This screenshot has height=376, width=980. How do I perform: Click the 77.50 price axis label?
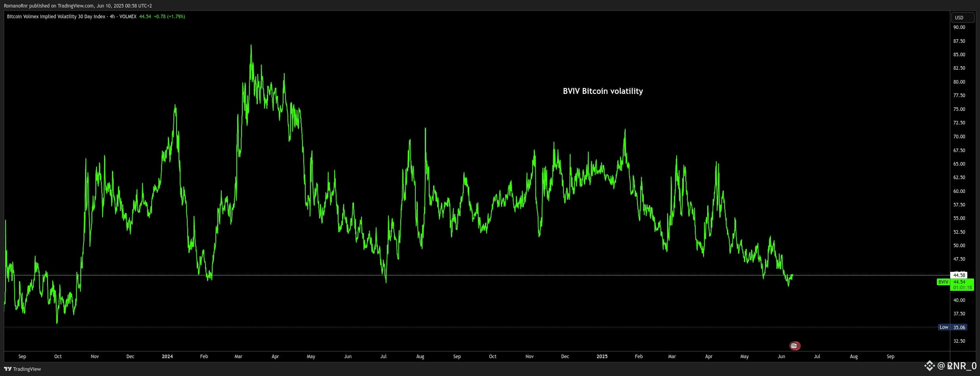pyautogui.click(x=959, y=95)
